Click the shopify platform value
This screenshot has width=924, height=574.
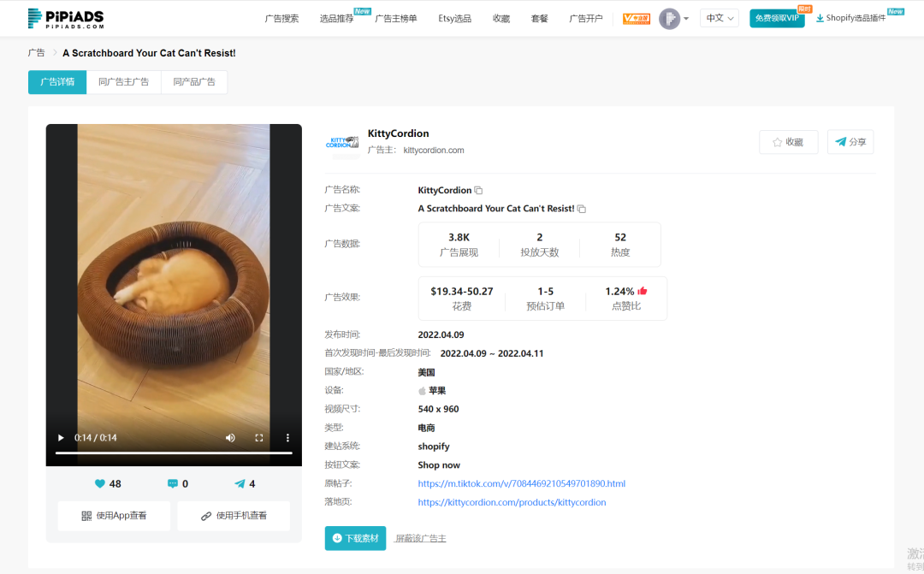coord(434,447)
